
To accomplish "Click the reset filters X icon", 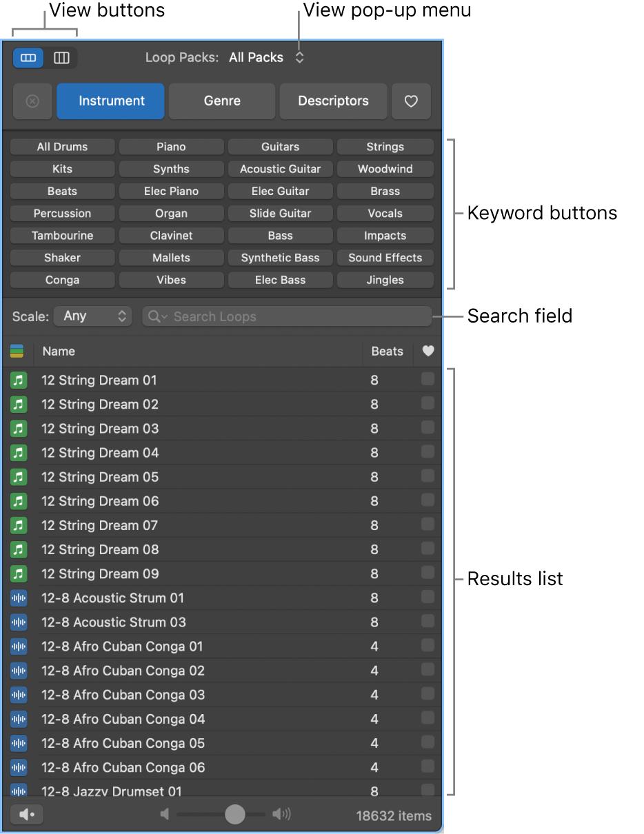I will pos(32,101).
